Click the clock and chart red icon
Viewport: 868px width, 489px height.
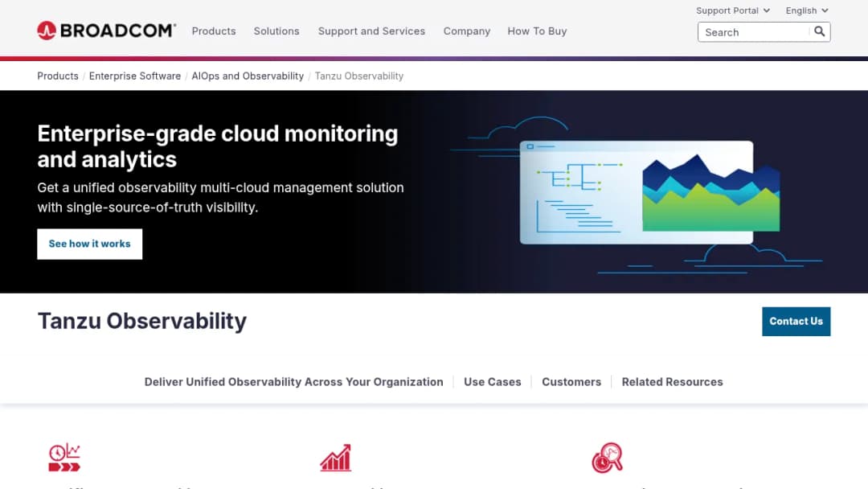pyautogui.click(x=64, y=458)
